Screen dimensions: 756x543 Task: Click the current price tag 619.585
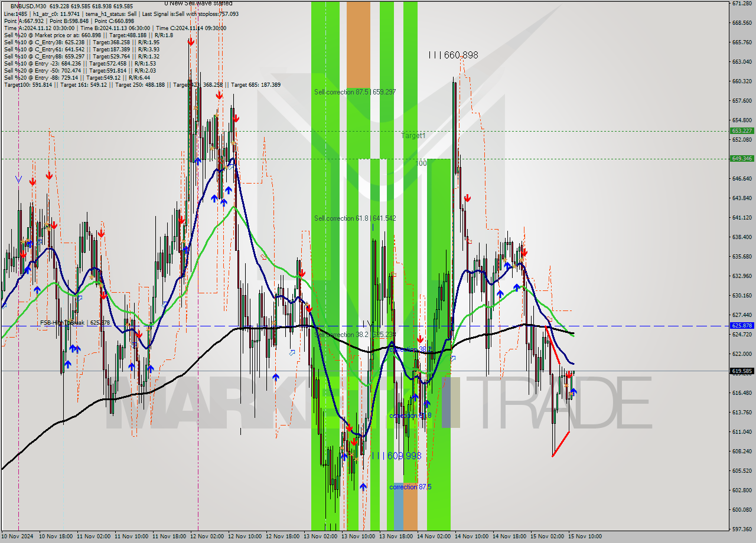[x=742, y=371]
